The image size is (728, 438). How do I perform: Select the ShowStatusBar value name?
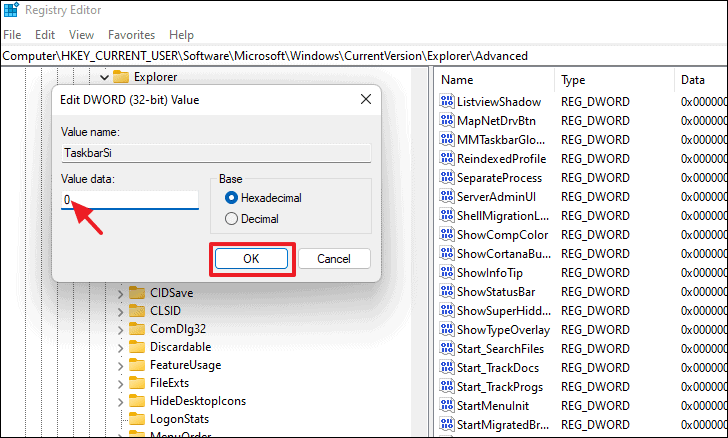click(x=496, y=292)
